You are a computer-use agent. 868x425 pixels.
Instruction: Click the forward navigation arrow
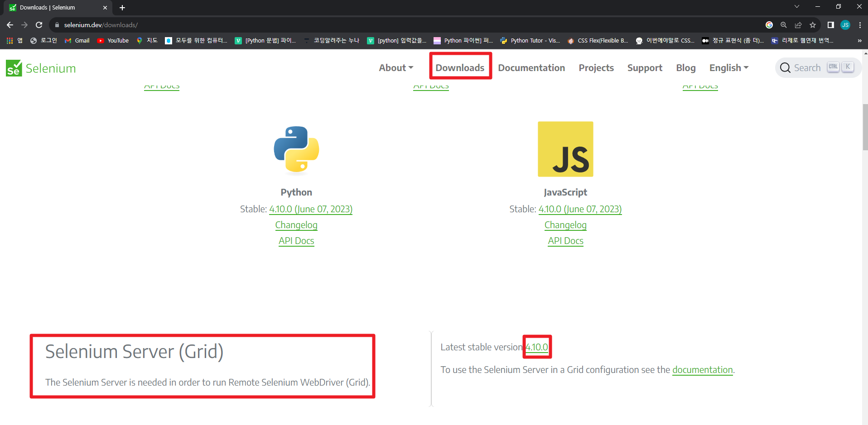coord(24,25)
